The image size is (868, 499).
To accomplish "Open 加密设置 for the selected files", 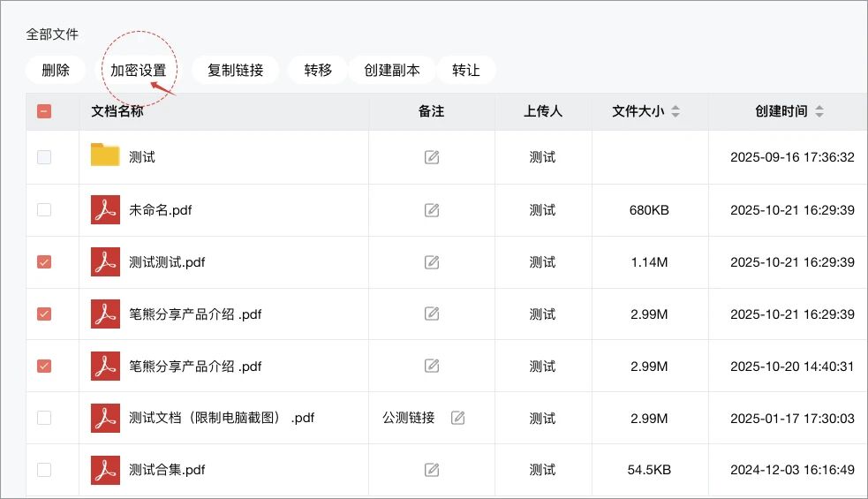I will pyautogui.click(x=138, y=70).
